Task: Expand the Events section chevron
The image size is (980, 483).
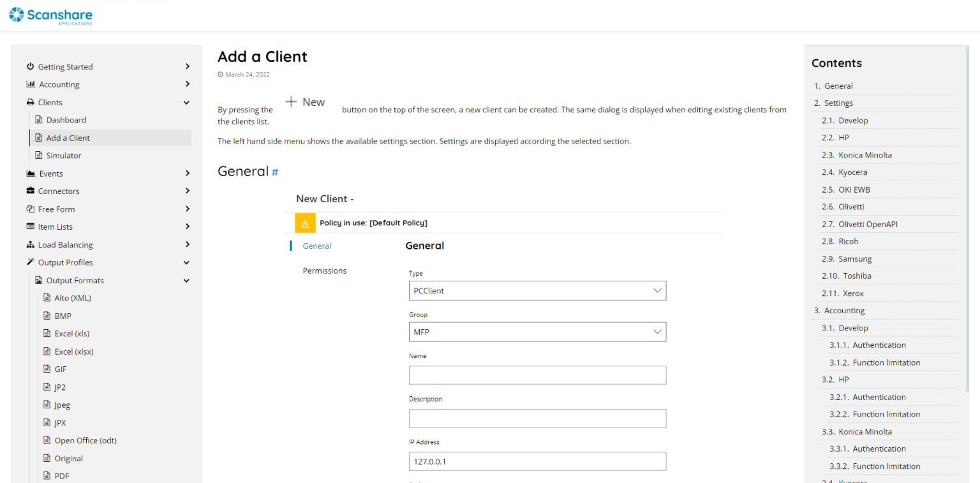Action: [186, 173]
